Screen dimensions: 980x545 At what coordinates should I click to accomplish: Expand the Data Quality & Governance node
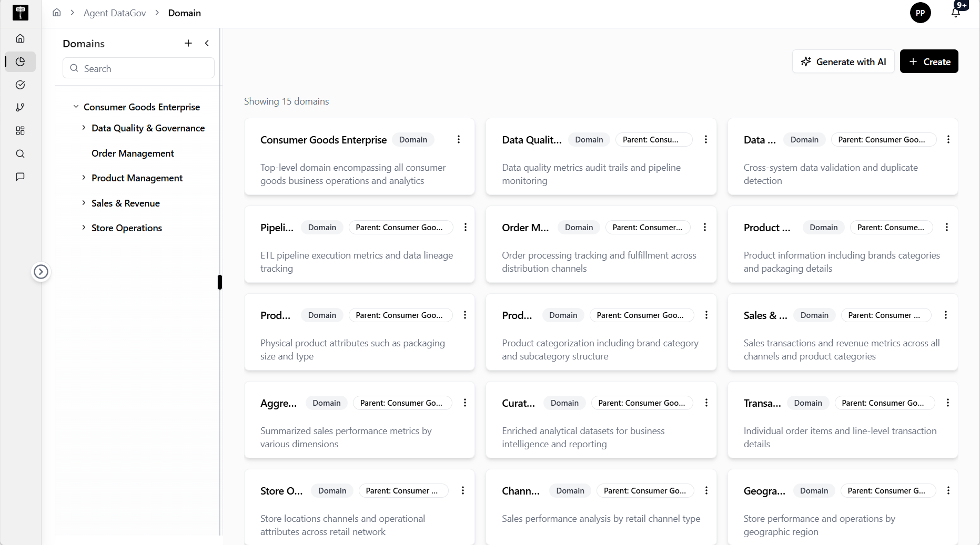pos(84,128)
